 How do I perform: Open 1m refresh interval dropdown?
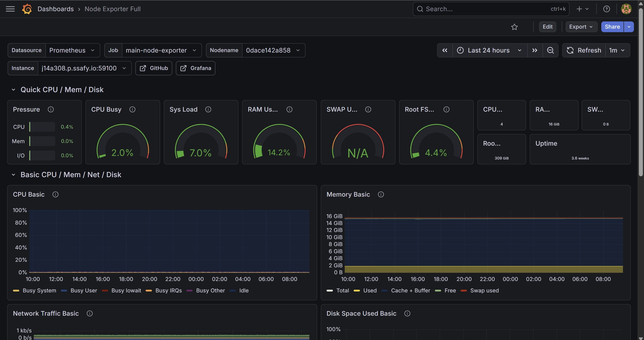point(617,50)
